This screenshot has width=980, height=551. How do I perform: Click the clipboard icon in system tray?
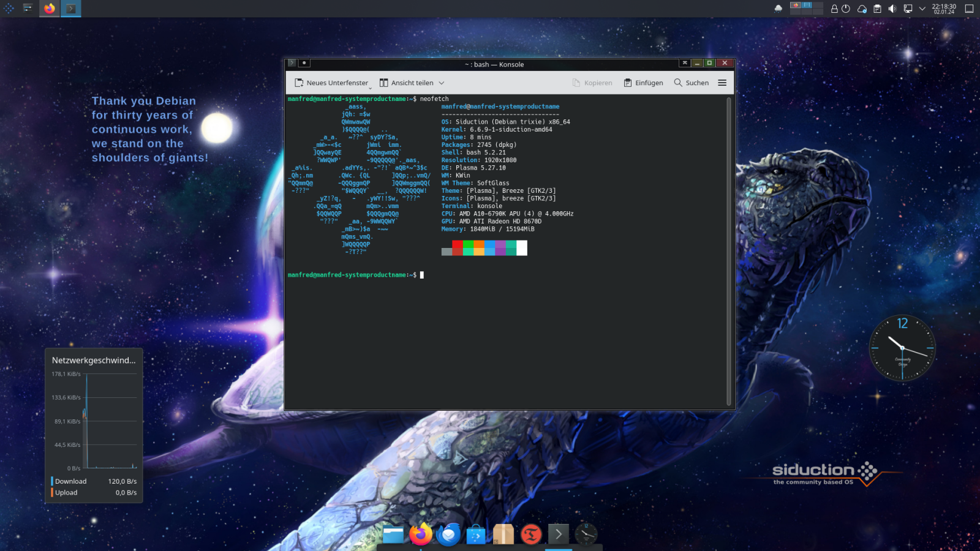[877, 9]
